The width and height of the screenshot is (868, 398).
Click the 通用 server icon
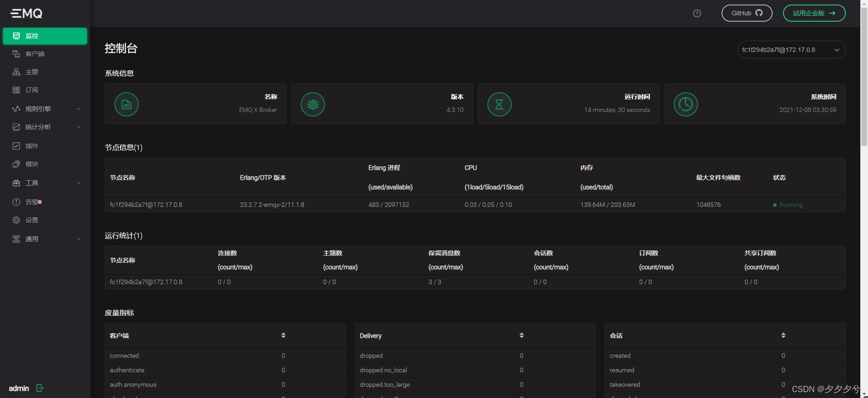point(16,239)
